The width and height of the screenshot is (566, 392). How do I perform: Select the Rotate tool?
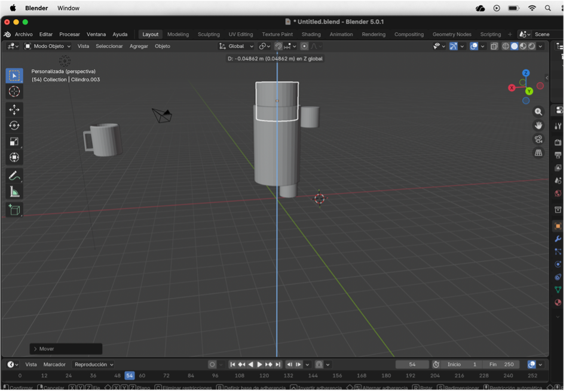click(x=14, y=125)
